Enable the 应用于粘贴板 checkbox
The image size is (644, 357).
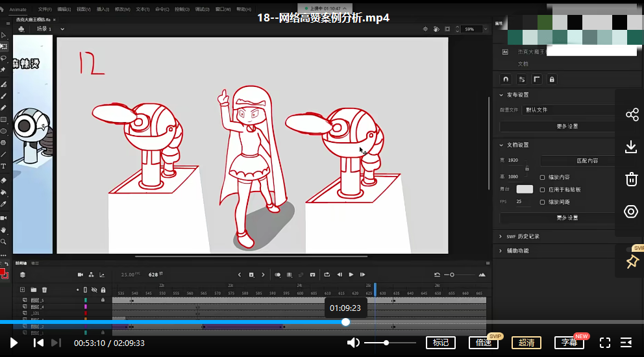(542, 190)
